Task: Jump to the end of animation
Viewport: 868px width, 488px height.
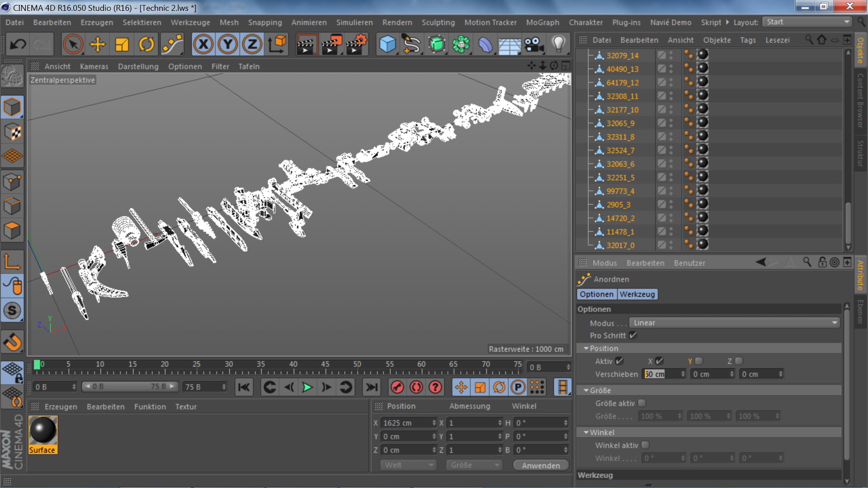Action: [372, 387]
